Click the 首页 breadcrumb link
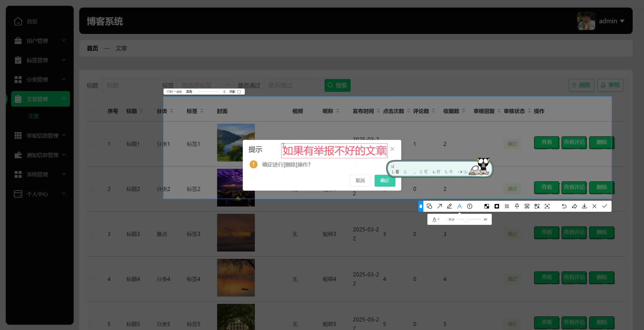 click(92, 48)
